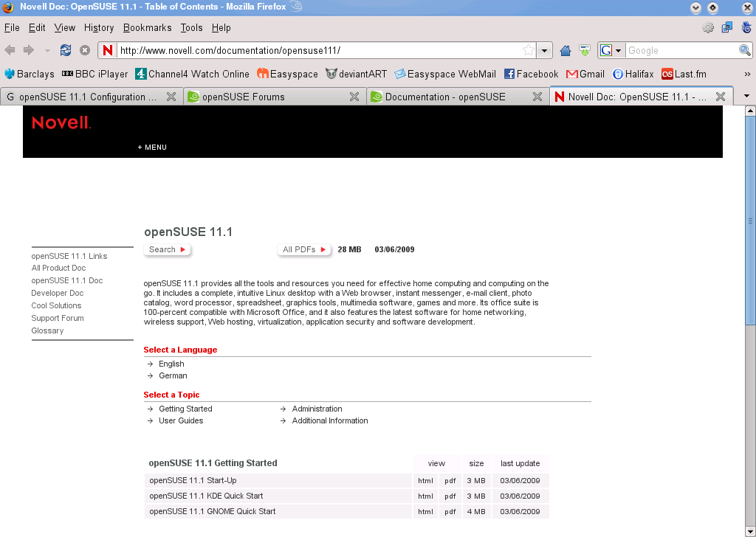Viewport: 756px width, 537px height.
Task: Open the File menu
Action: click(12, 27)
